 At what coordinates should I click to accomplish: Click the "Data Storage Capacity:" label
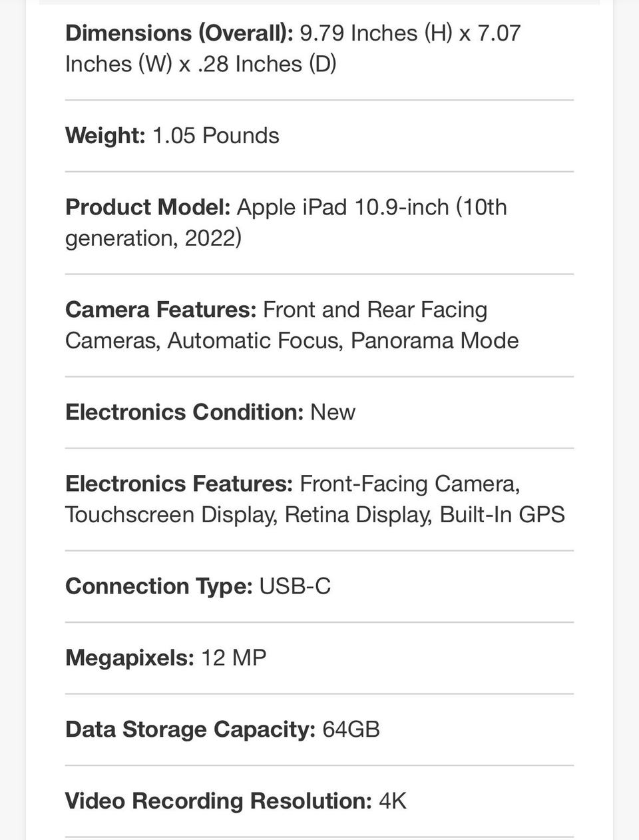pyautogui.click(x=190, y=729)
